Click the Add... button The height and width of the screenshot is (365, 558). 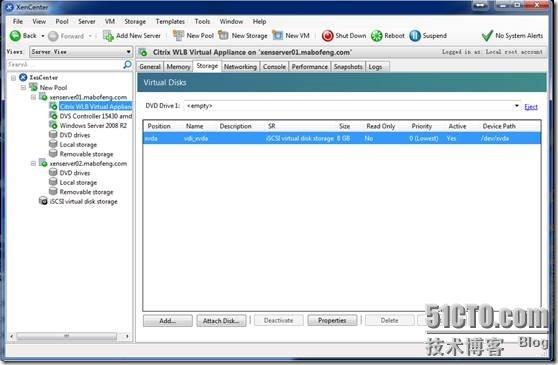168,321
